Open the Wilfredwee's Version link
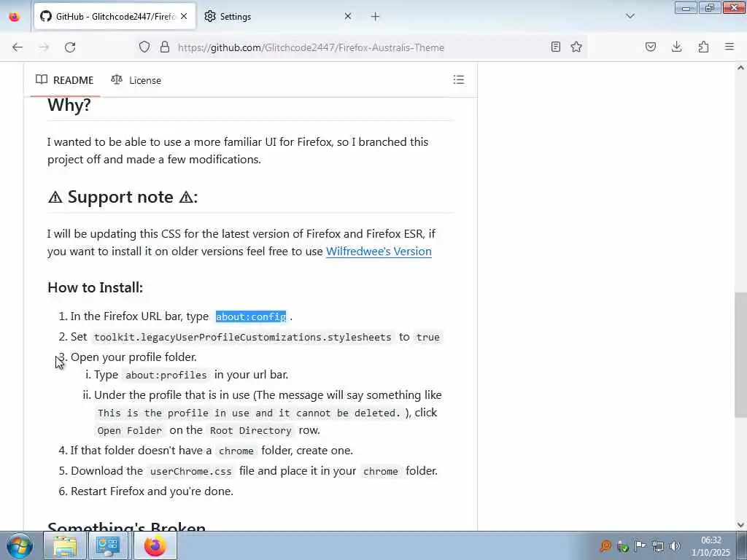747x560 pixels. click(x=379, y=251)
